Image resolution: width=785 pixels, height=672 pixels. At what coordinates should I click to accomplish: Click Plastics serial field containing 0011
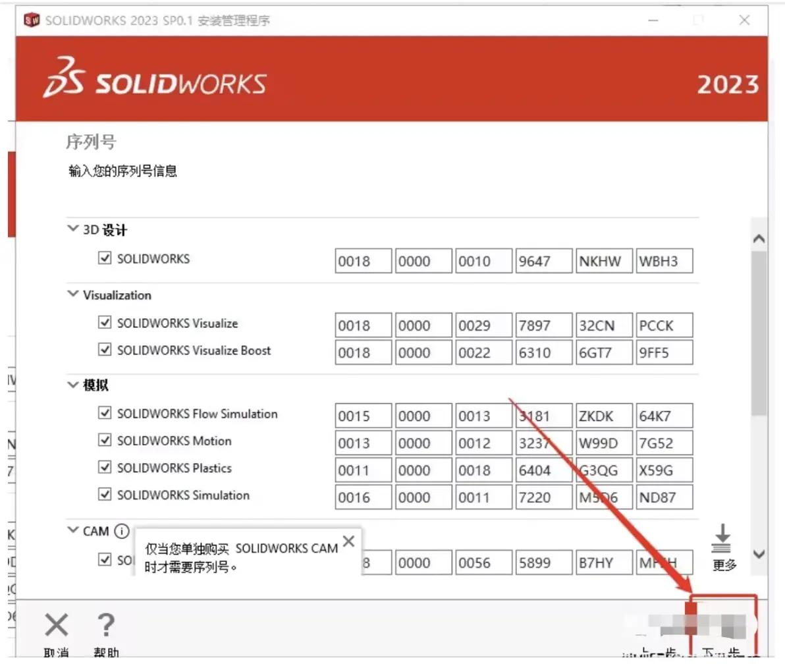[364, 470]
